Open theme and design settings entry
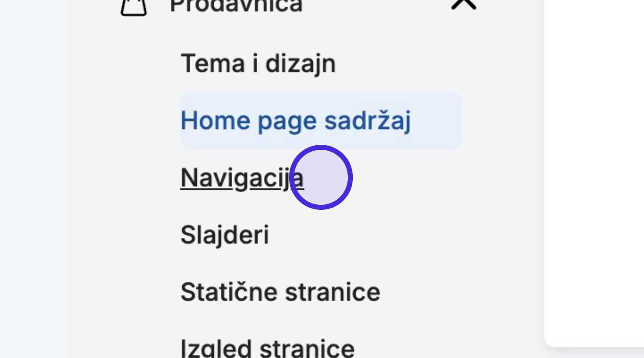Viewport: 644px width, 358px height. [258, 64]
